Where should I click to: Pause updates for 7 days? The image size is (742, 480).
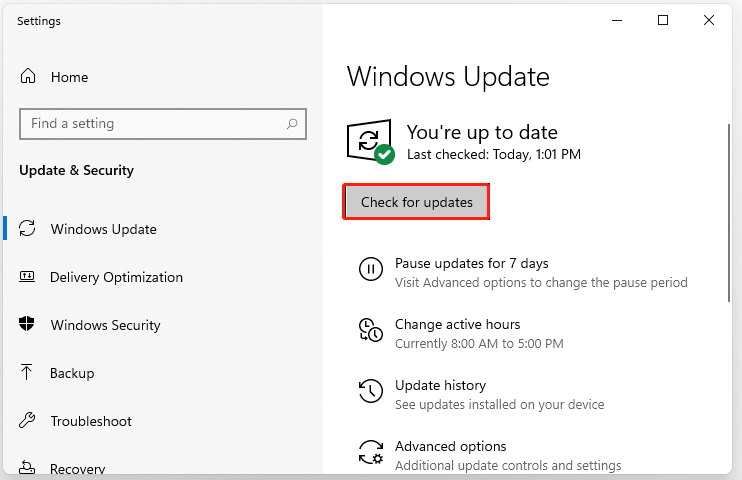(471, 263)
